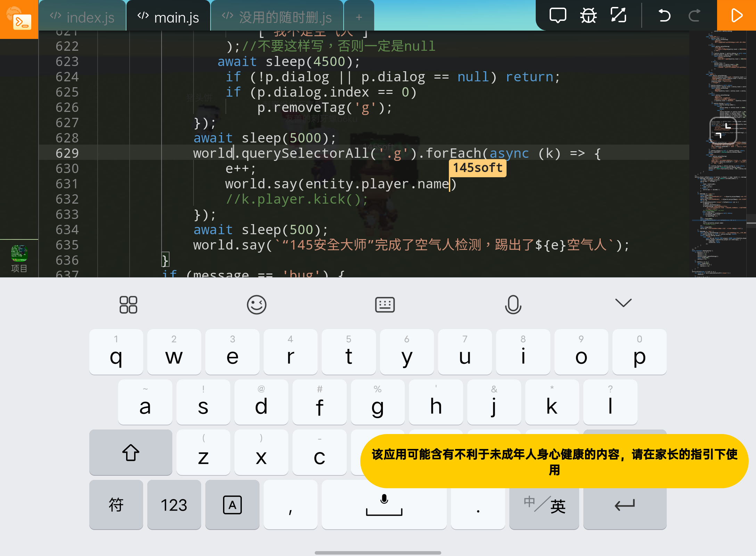Click the 145soft collaborator cursor label

478,168
